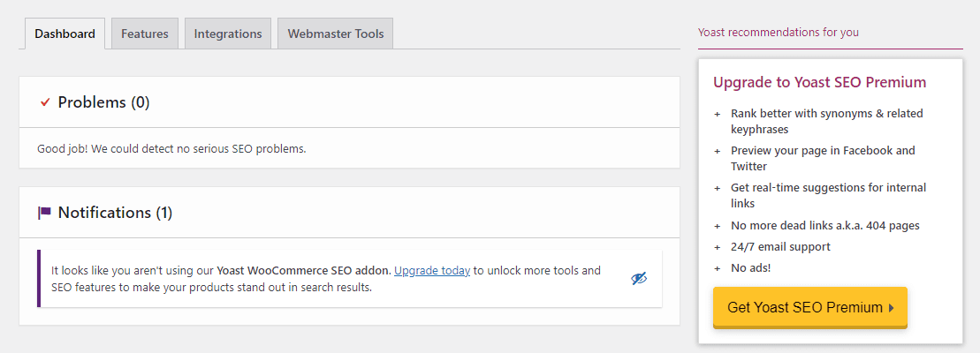The image size is (980, 353).
Task: Click the checkmark icon beside Problems
Action: 45,102
